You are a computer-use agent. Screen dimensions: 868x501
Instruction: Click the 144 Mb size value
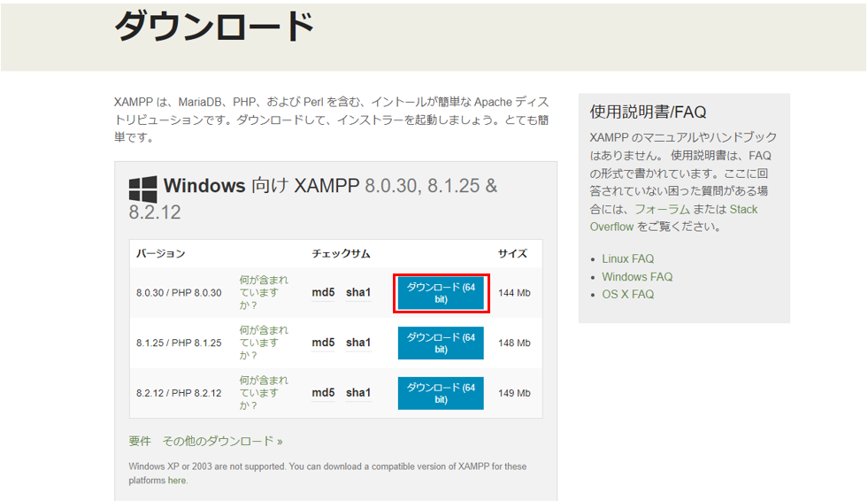[514, 293]
